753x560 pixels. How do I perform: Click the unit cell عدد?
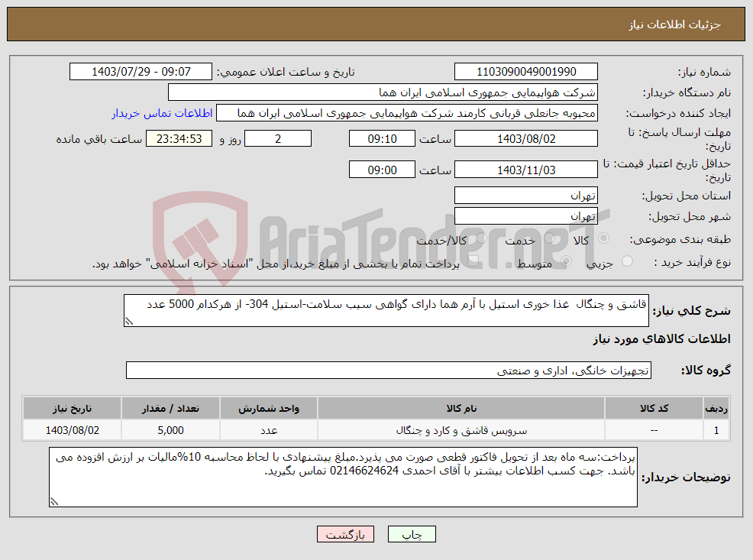click(x=269, y=430)
